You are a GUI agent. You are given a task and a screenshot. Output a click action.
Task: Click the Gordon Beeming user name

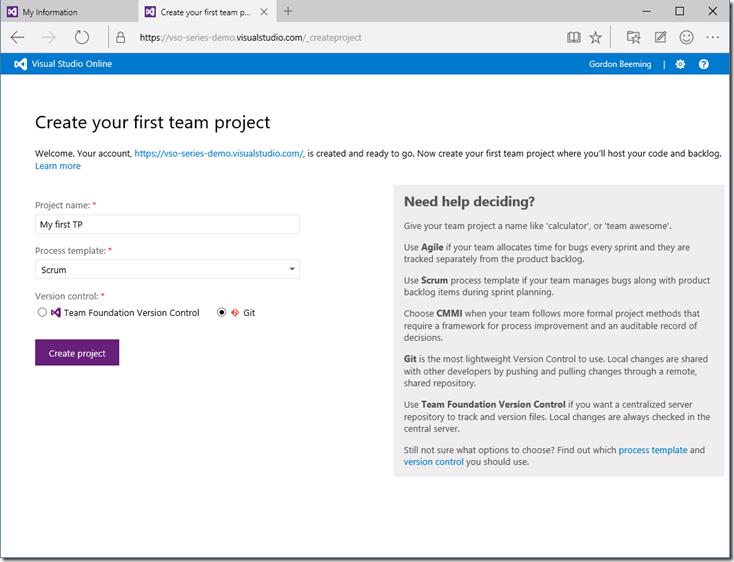pos(620,64)
